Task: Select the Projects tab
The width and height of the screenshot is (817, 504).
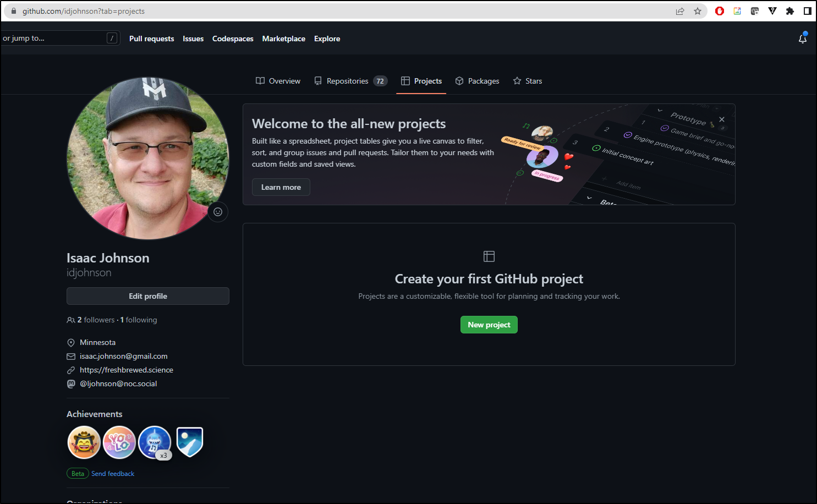Action: click(x=421, y=81)
